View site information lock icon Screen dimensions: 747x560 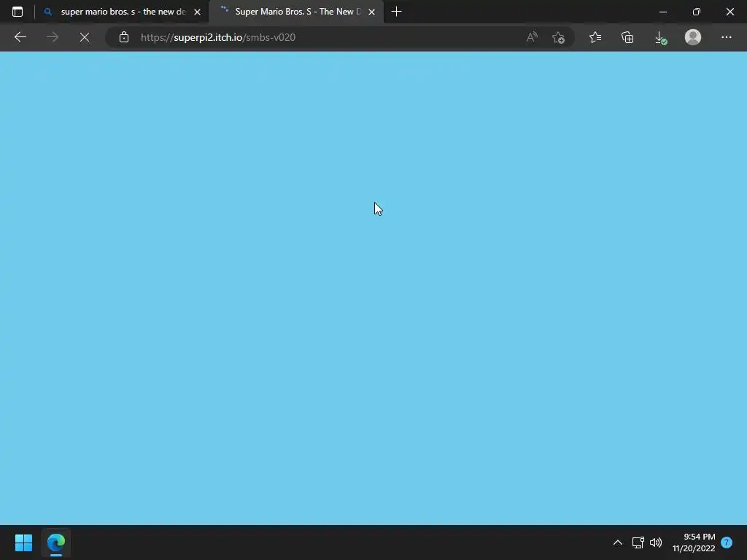click(124, 37)
